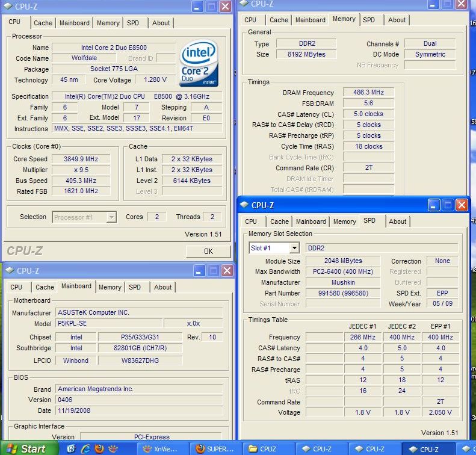Open the system menu icon of the SPD CPU-Z window
This screenshot has height=455, width=476.
pyautogui.click(x=244, y=205)
